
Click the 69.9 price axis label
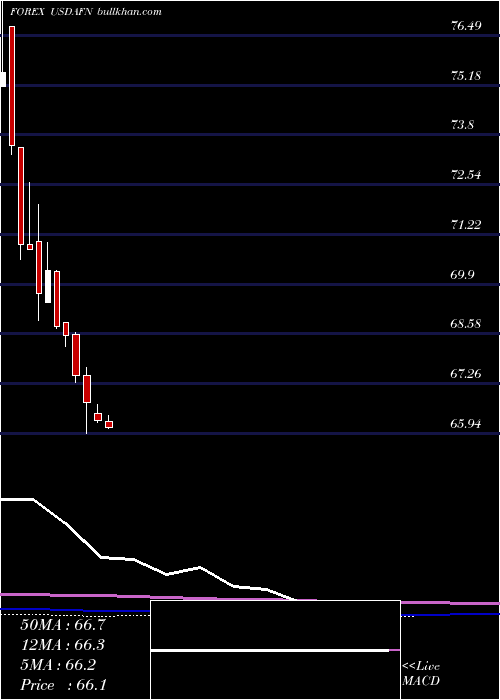pyautogui.click(x=462, y=274)
